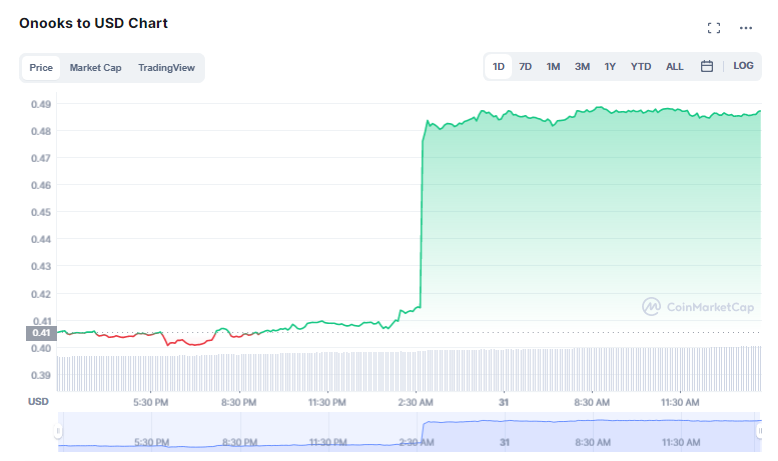The image size is (778, 461).
Task: Open the three-dot more options menu
Action: point(746,28)
